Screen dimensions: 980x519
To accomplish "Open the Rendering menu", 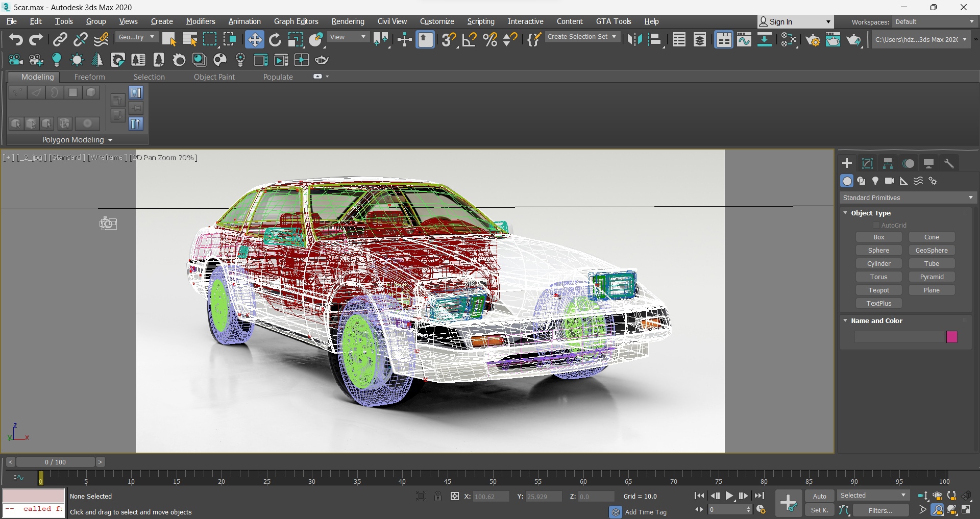I will click(348, 21).
